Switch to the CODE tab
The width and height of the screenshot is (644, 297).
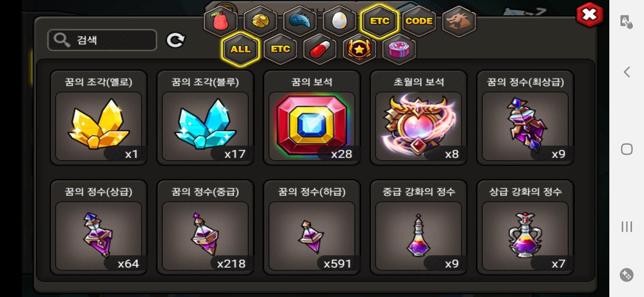(x=419, y=21)
